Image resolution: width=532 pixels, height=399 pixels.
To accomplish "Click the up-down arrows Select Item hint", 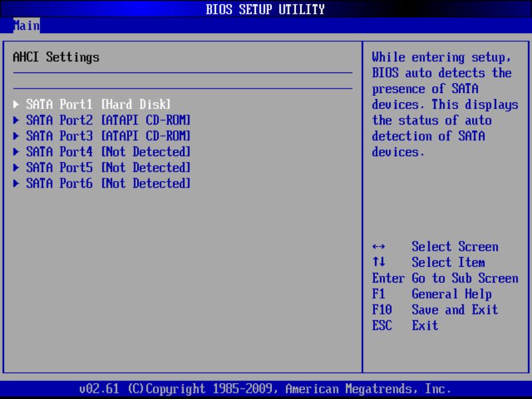I will [378, 262].
